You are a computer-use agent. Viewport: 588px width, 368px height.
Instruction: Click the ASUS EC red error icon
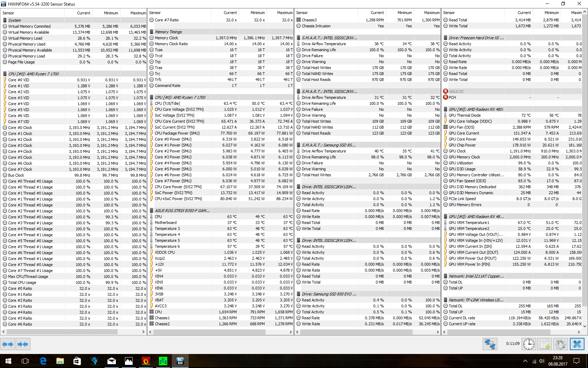pos(446,91)
